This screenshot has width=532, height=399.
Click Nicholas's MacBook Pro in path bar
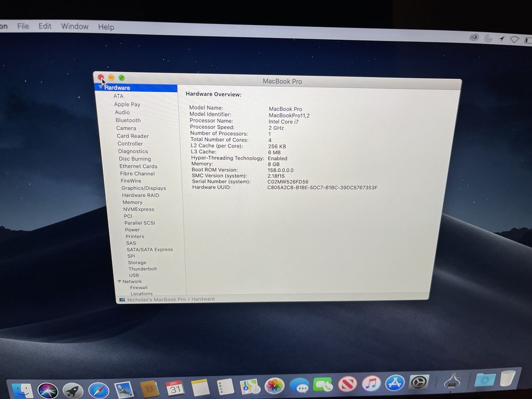[x=156, y=300]
